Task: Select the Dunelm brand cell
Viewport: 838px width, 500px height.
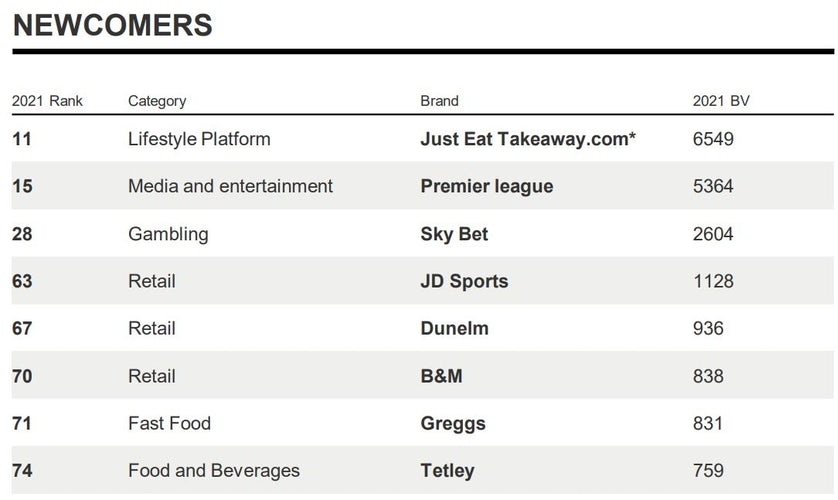Action: coord(454,328)
